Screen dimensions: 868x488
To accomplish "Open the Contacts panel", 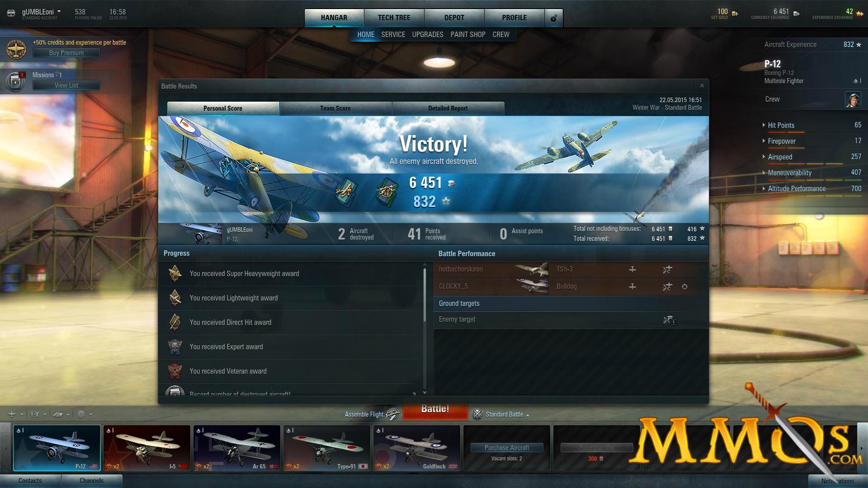I will click(x=30, y=481).
